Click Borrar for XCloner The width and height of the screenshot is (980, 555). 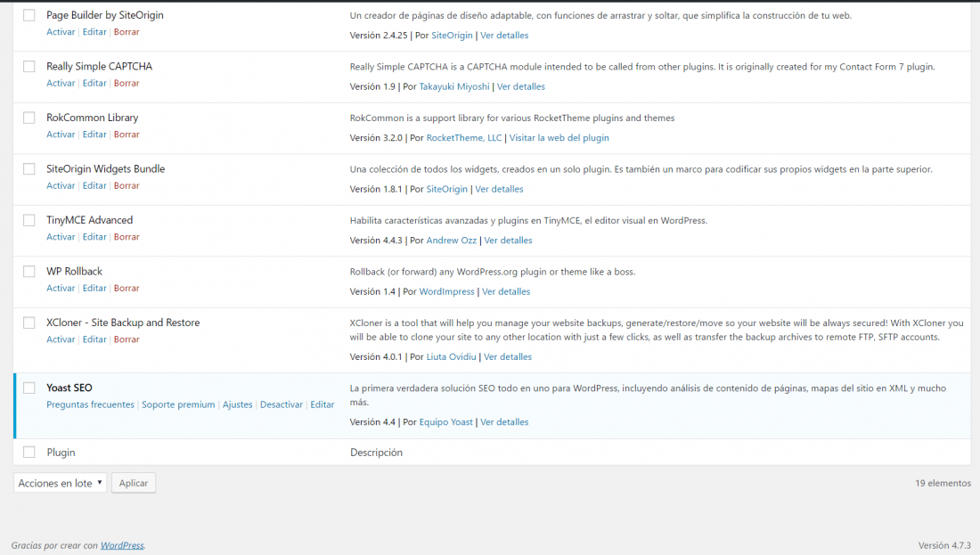tap(127, 339)
